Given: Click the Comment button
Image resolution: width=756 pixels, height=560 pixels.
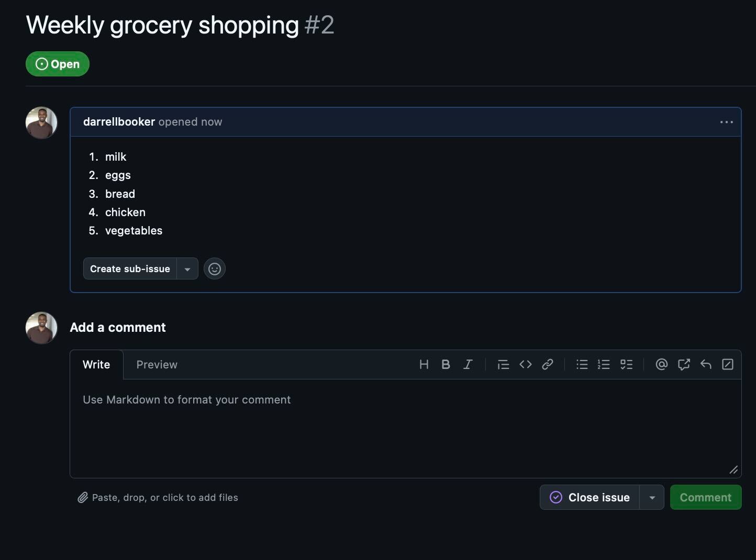Looking at the screenshot, I should [x=706, y=497].
